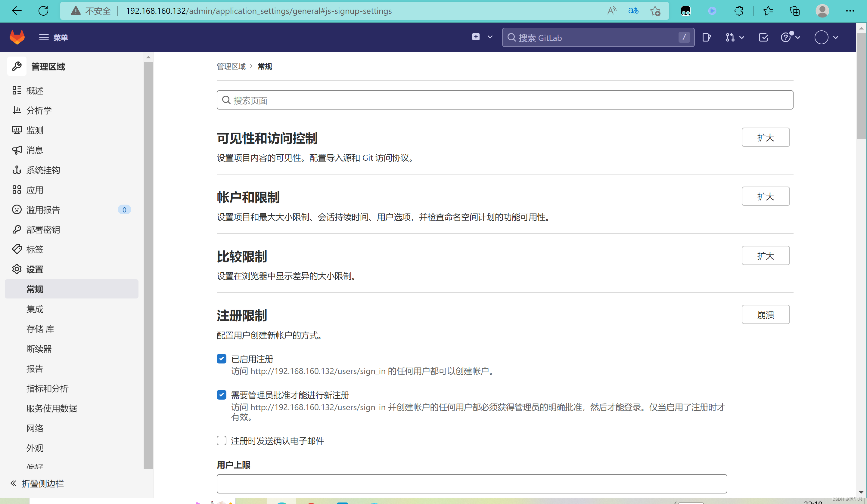Open the 菜单 hamburger menu
This screenshot has width=867, height=504.
[x=53, y=38]
